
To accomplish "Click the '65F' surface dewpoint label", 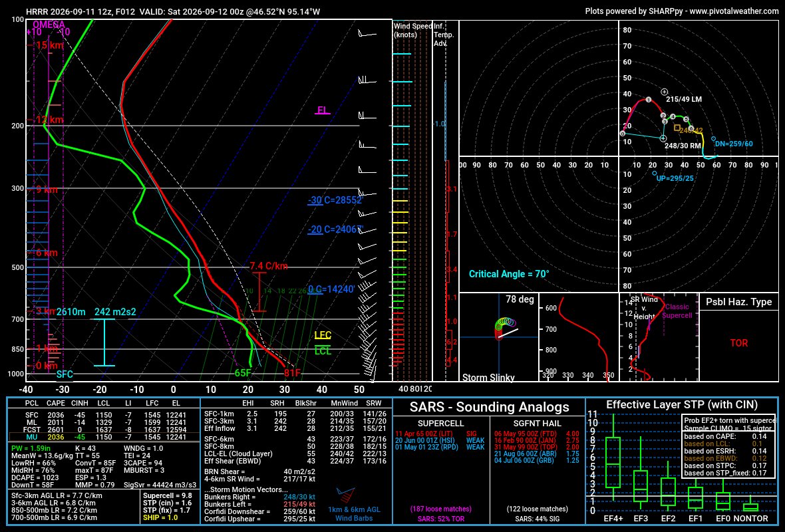I will [243, 373].
